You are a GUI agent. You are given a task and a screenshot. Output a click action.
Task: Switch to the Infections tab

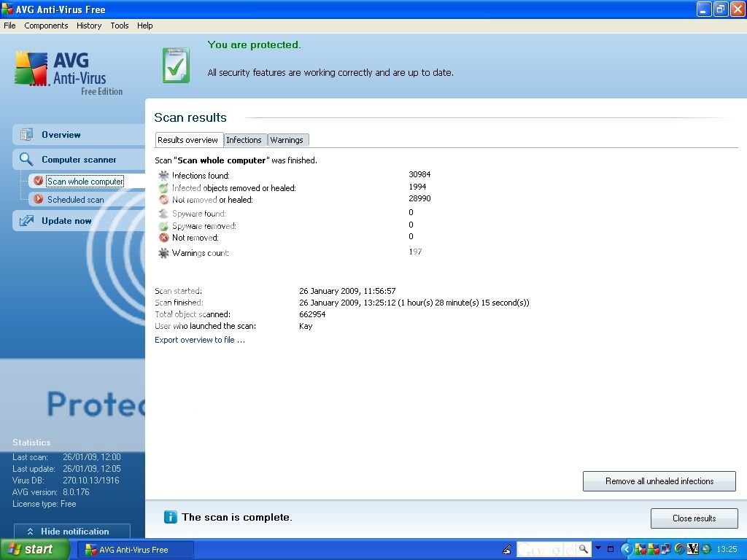click(x=244, y=140)
